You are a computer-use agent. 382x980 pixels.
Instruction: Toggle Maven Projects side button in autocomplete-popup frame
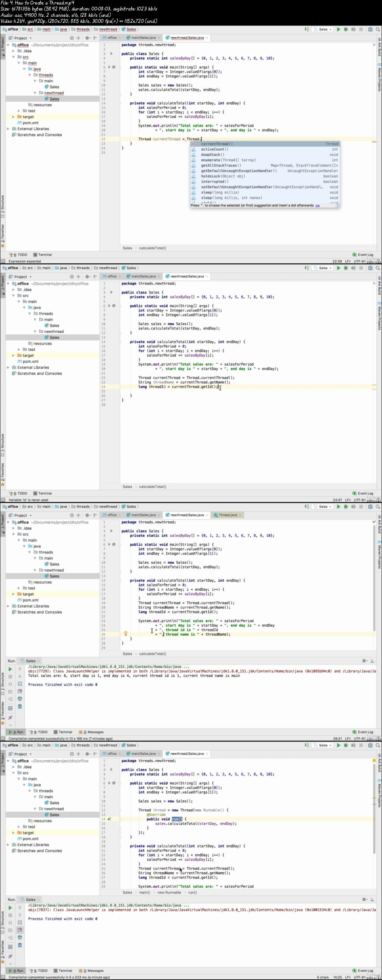[x=379, y=77]
